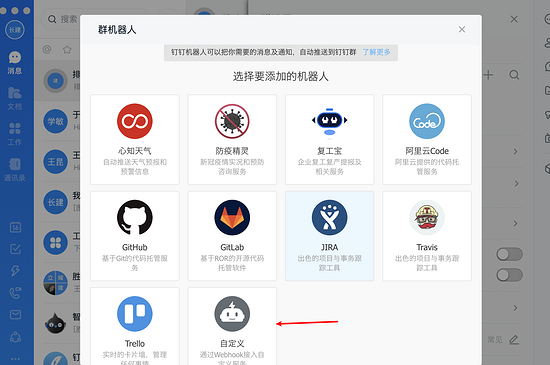Open more options ellipsis in sidebar
This screenshot has height=365, width=550.
pos(15,358)
